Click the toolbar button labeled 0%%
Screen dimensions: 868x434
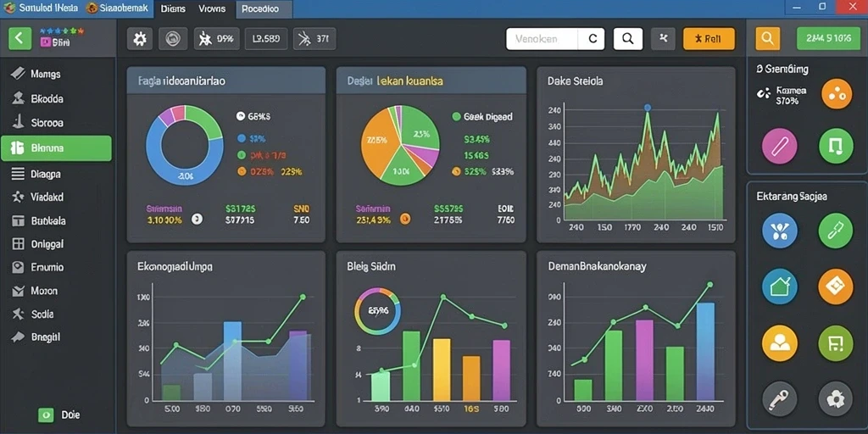[x=216, y=39]
